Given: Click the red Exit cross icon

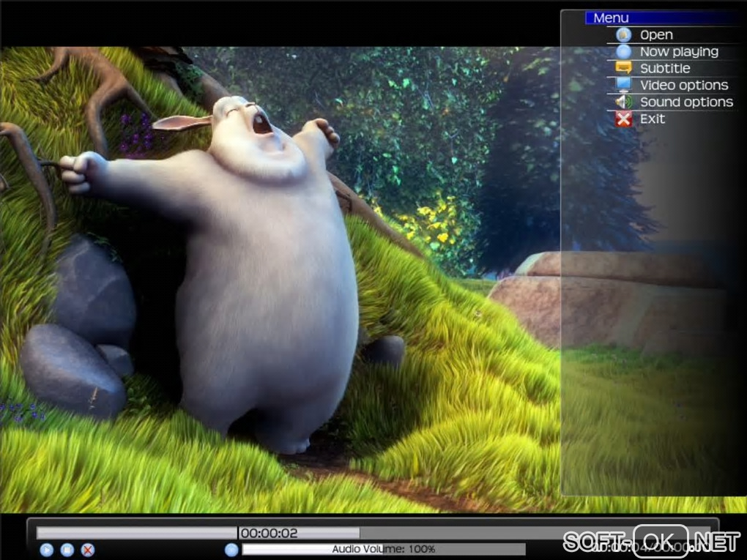Looking at the screenshot, I should pyautogui.click(x=624, y=119).
